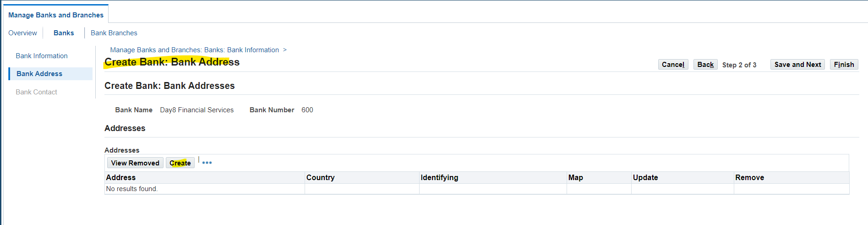
Task: Click the Finish button
Action: pyautogui.click(x=844, y=65)
